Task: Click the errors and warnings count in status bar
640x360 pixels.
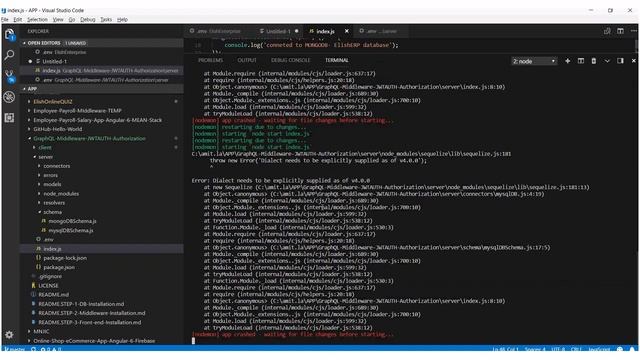Action: pyautogui.click(x=51, y=349)
